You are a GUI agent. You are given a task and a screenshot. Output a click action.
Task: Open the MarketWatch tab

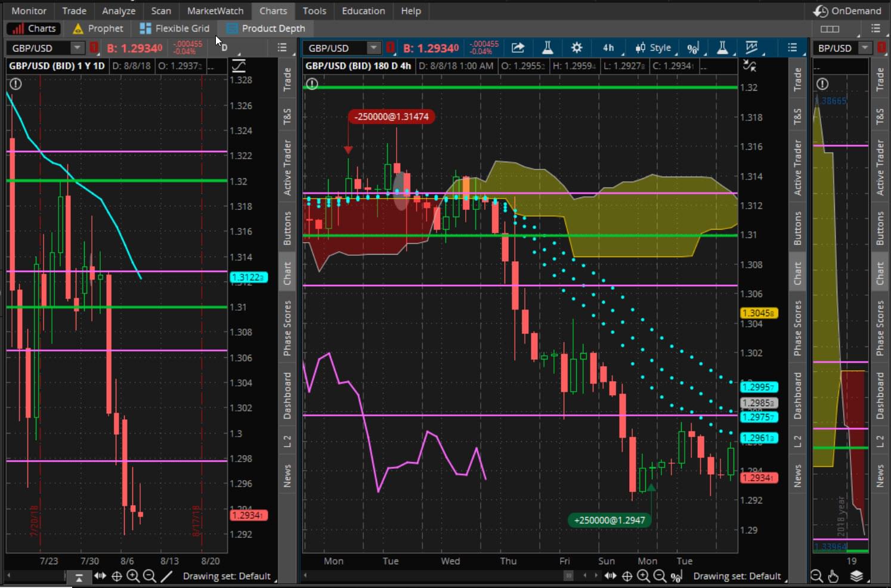pyautogui.click(x=215, y=11)
